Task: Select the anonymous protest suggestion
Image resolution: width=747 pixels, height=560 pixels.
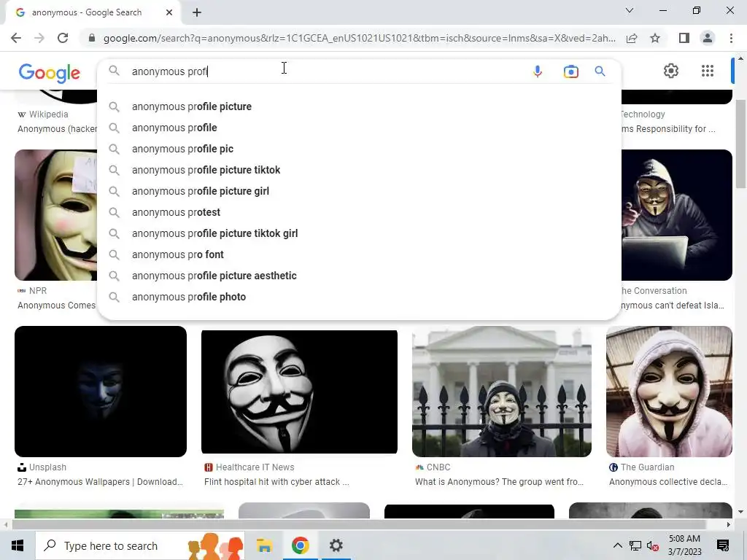Action: [177, 212]
